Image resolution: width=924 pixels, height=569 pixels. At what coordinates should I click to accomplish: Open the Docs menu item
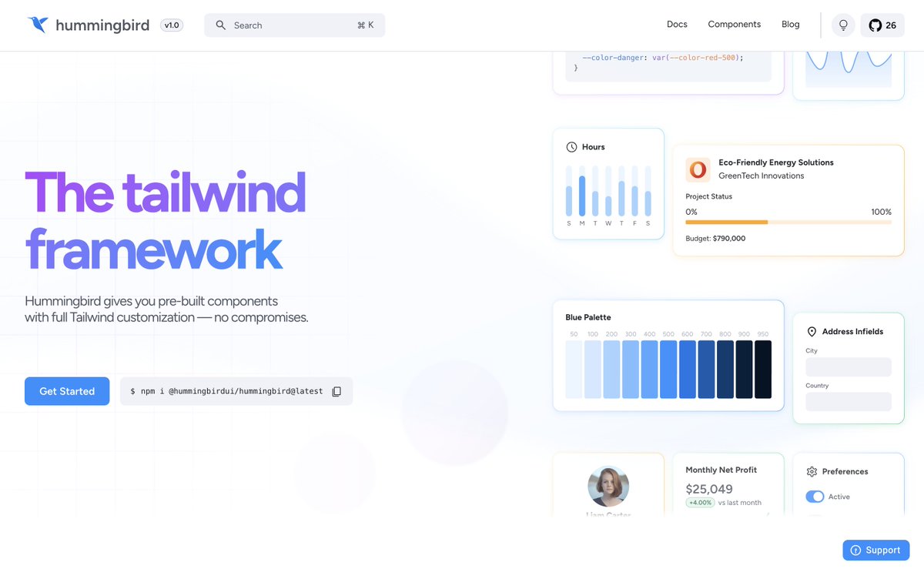(x=677, y=25)
